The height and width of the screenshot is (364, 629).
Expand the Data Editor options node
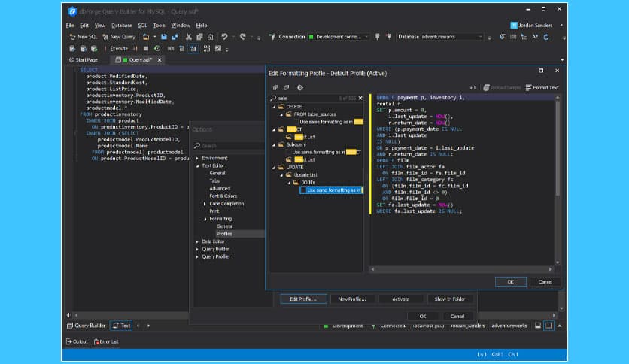tap(197, 241)
